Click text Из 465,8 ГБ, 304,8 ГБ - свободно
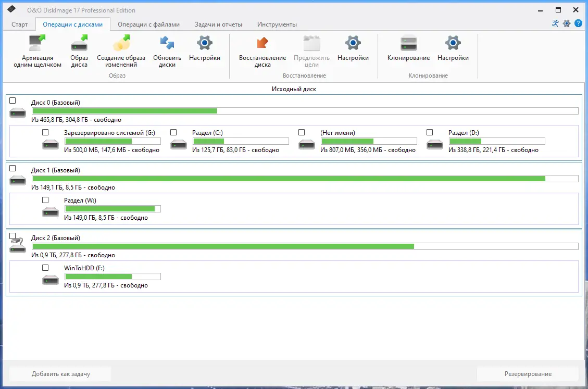588x389 pixels. tap(76, 120)
